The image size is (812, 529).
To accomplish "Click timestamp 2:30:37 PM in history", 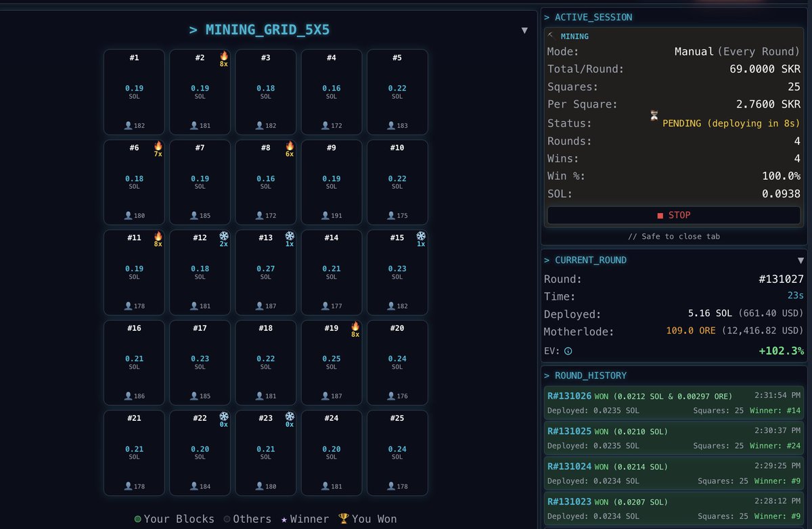I will 777,430.
